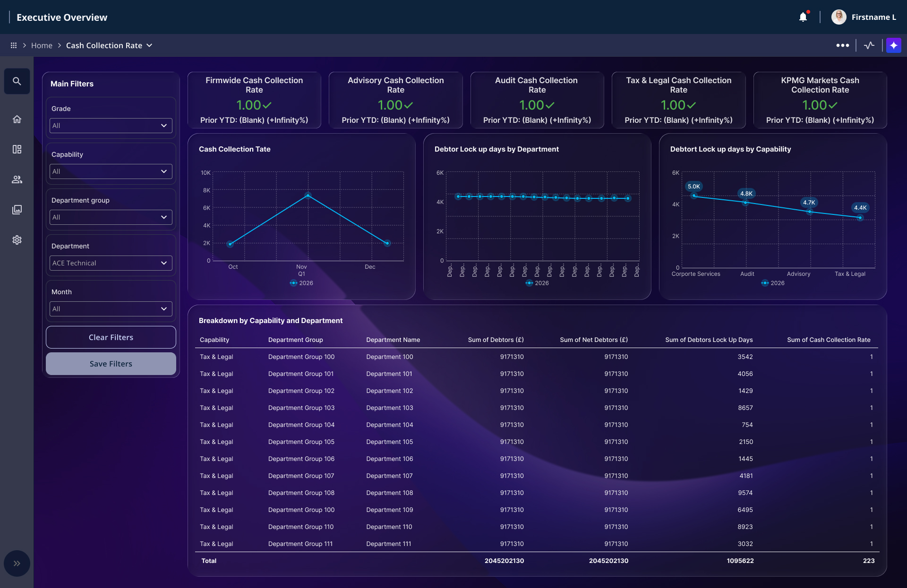Open the Department group filter dropdown
The width and height of the screenshot is (907, 588).
(111, 217)
